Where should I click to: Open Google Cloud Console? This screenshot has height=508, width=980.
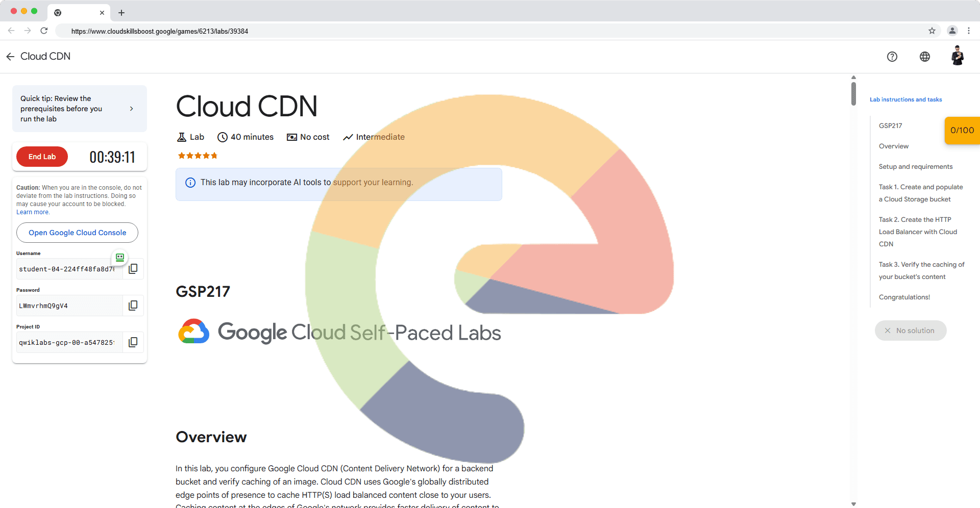(77, 233)
